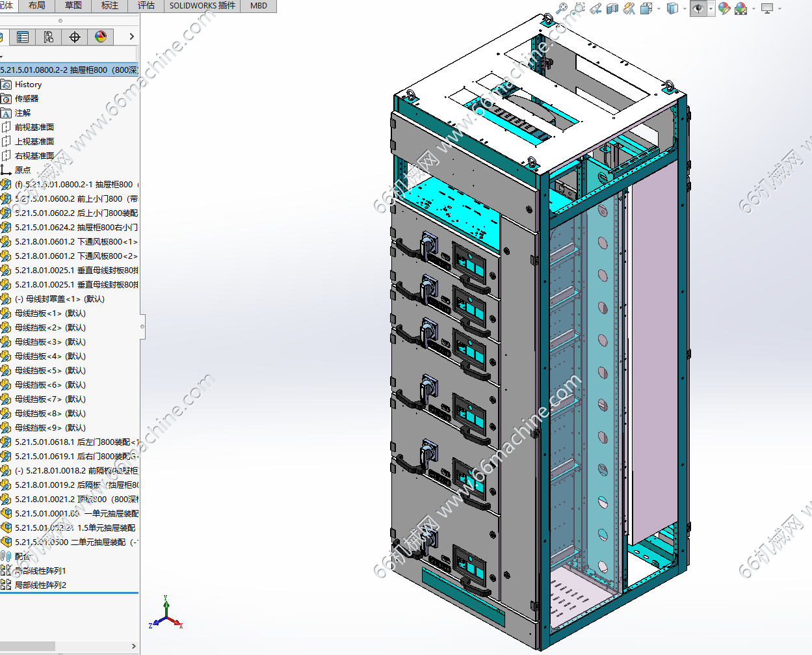Open the MBD ribbon tab

pos(259,6)
